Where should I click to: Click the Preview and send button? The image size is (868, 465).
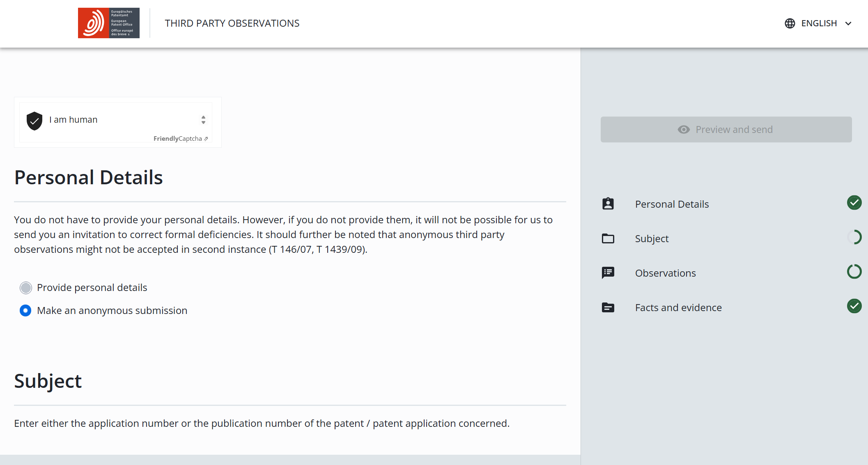click(726, 130)
